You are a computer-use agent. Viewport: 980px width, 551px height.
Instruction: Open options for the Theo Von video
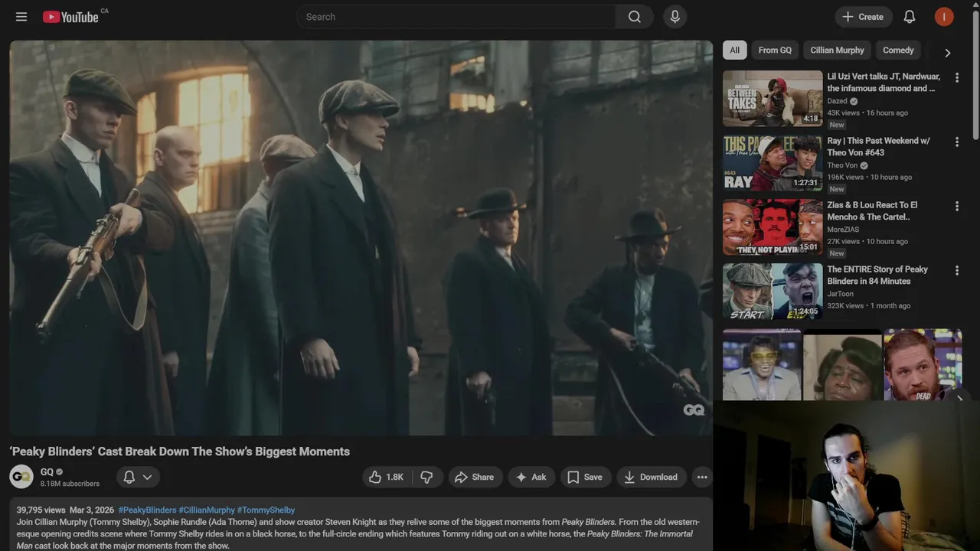click(x=956, y=142)
